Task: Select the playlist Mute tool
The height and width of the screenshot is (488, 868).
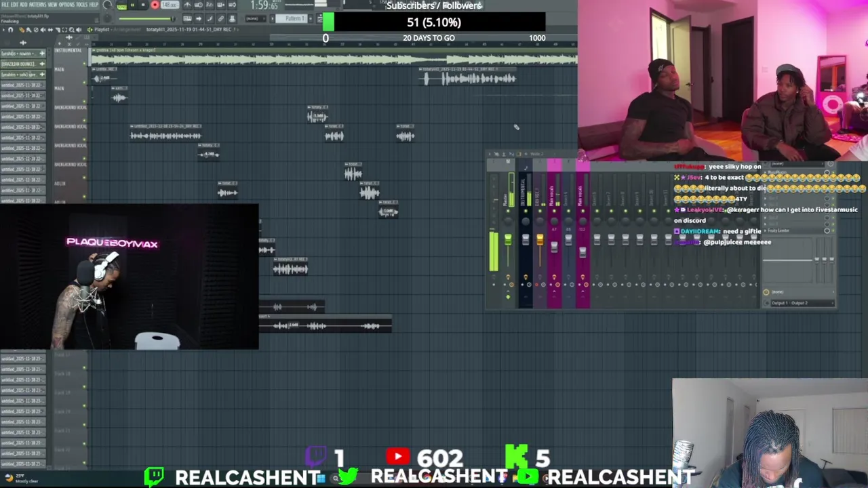Action: click(43, 30)
